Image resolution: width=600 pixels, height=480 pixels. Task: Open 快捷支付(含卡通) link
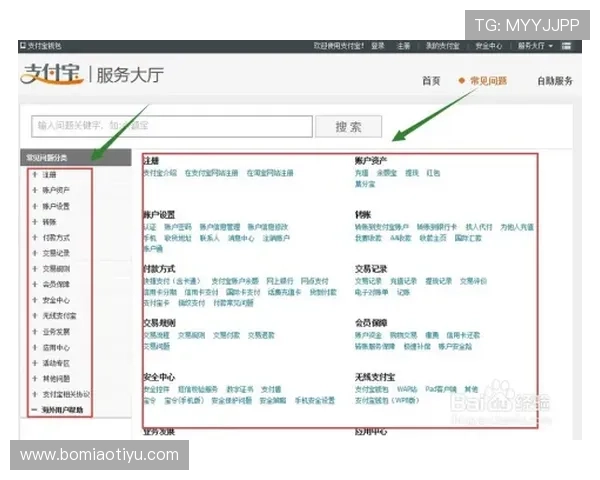tap(172, 281)
